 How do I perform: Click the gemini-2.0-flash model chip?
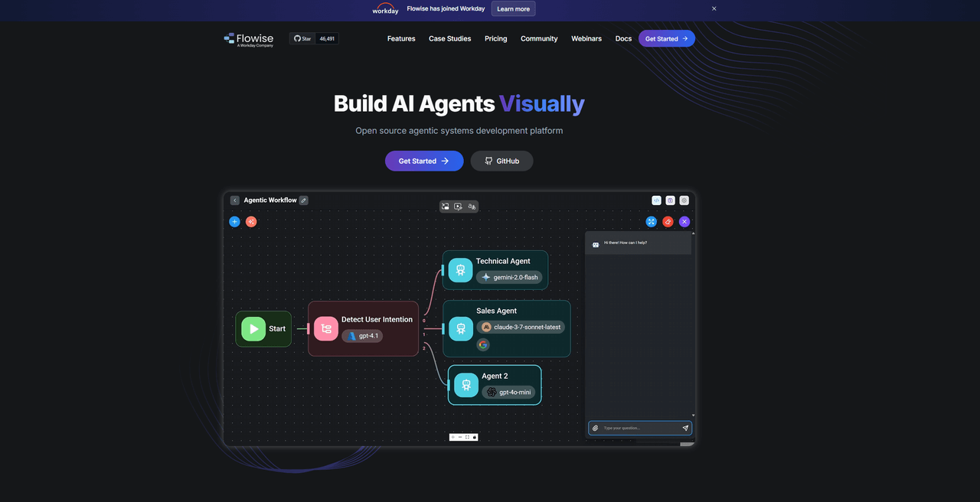tap(509, 277)
